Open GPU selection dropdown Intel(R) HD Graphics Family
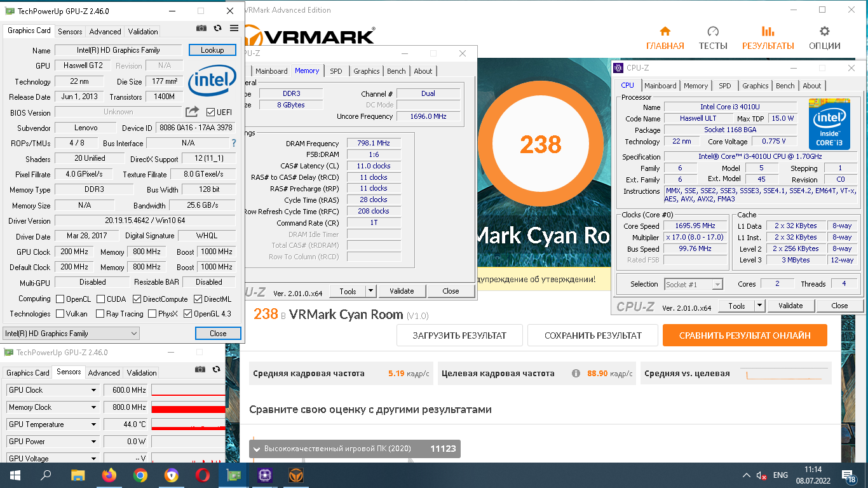 coord(71,334)
